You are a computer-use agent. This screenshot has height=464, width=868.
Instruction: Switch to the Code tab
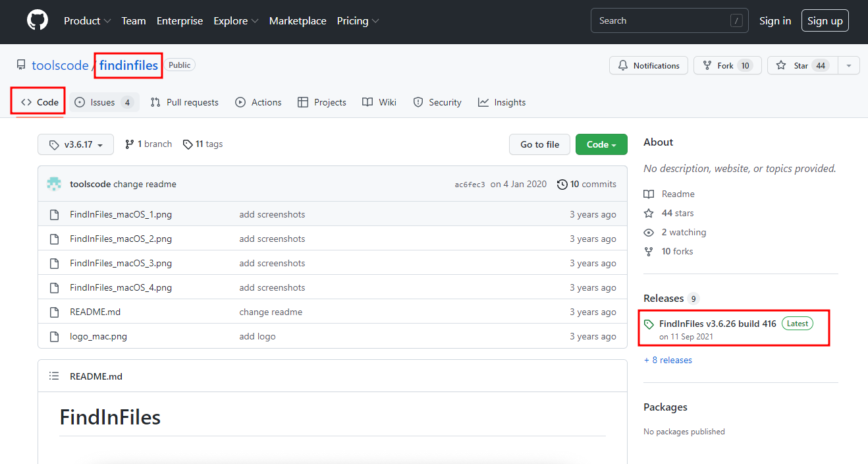point(40,102)
